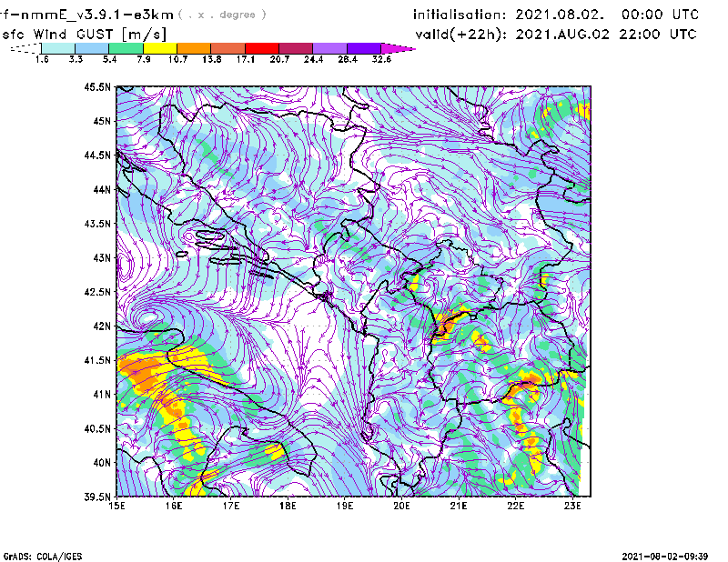Click the legend value 24.4
This screenshot has width=728, height=562.
[x=313, y=59]
